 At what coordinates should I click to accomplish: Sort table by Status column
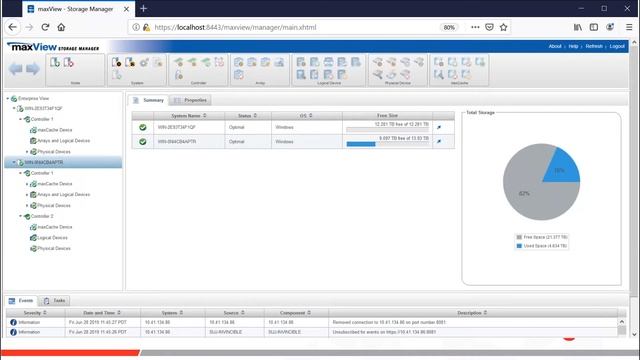pyautogui.click(x=247, y=116)
